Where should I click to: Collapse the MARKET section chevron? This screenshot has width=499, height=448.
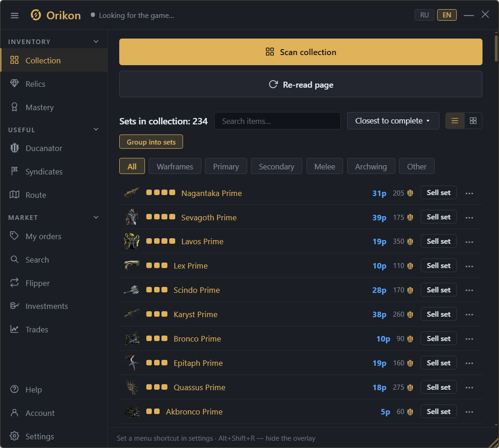[x=96, y=217]
